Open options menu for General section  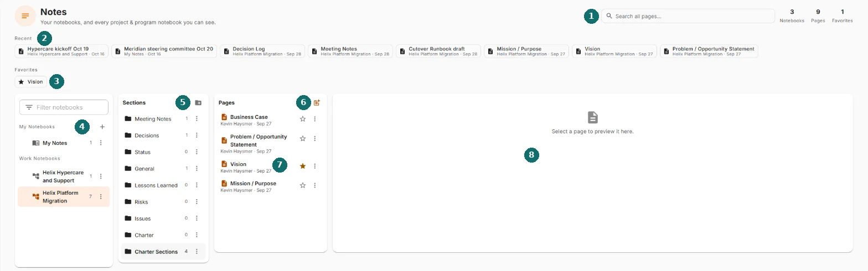[197, 168]
